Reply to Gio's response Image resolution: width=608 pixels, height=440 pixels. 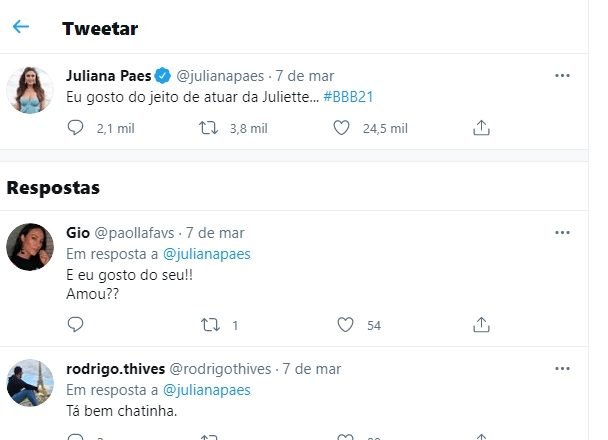pos(76,325)
